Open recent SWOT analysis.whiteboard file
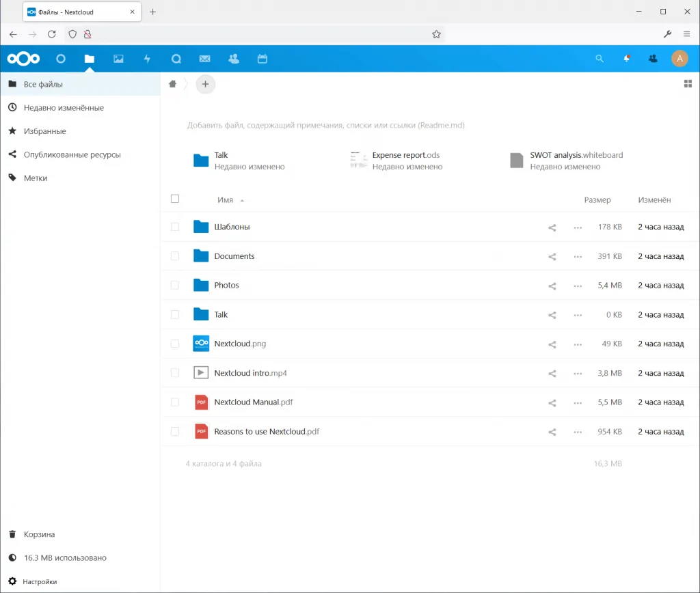This screenshot has width=700, height=593. (566, 161)
